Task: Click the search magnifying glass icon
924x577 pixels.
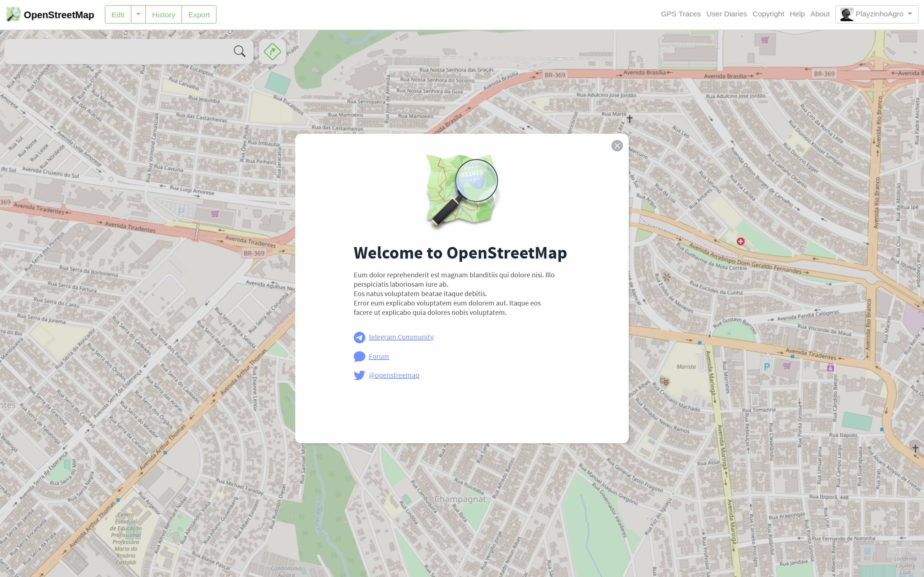Action: 239,51
